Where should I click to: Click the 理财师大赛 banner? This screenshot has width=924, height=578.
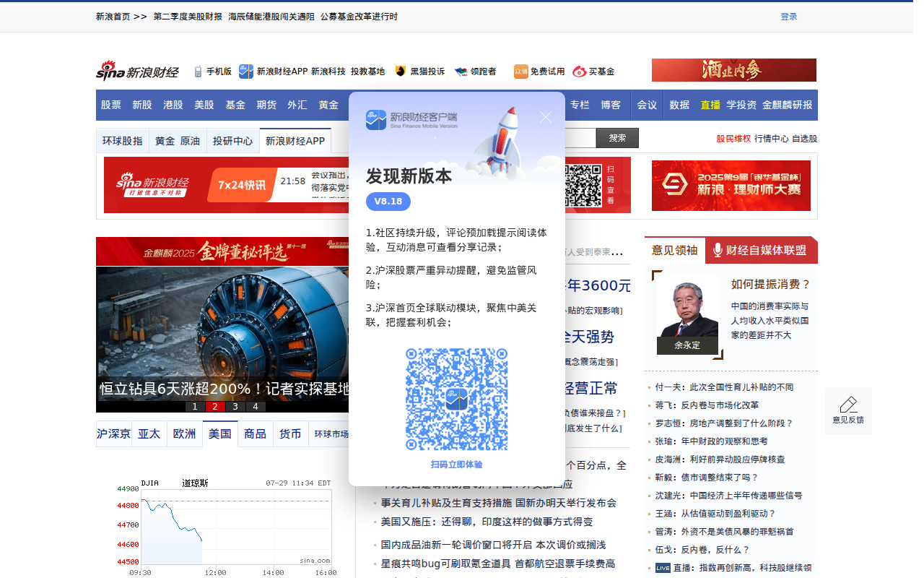[x=731, y=186]
